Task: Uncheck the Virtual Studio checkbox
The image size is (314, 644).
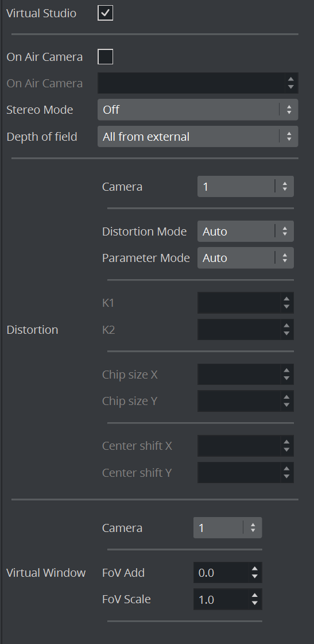Action: coord(106,13)
